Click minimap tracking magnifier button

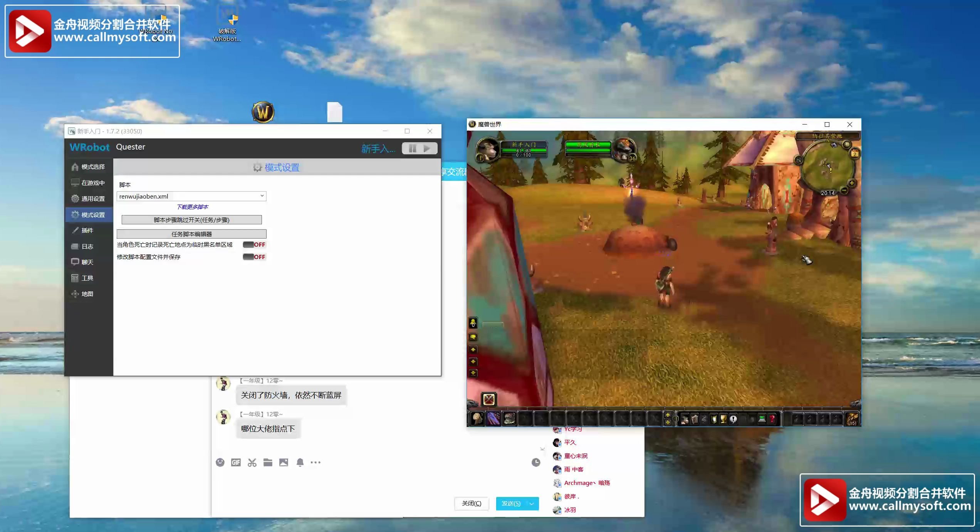[x=799, y=160]
